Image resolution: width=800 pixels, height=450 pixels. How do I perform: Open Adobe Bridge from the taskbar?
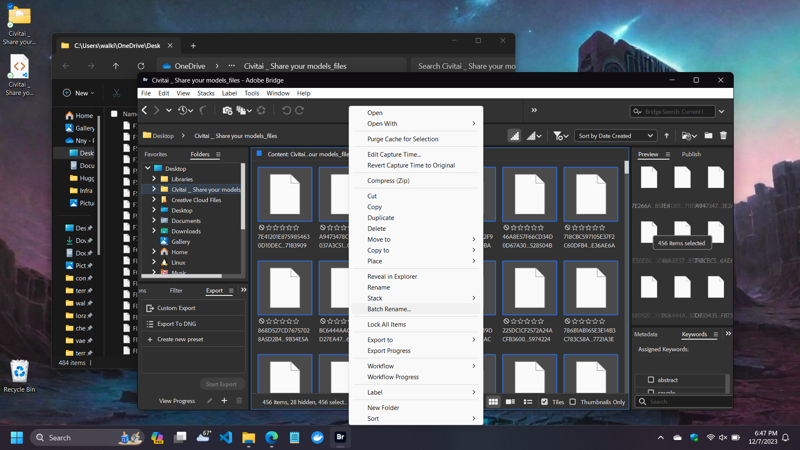pos(340,437)
